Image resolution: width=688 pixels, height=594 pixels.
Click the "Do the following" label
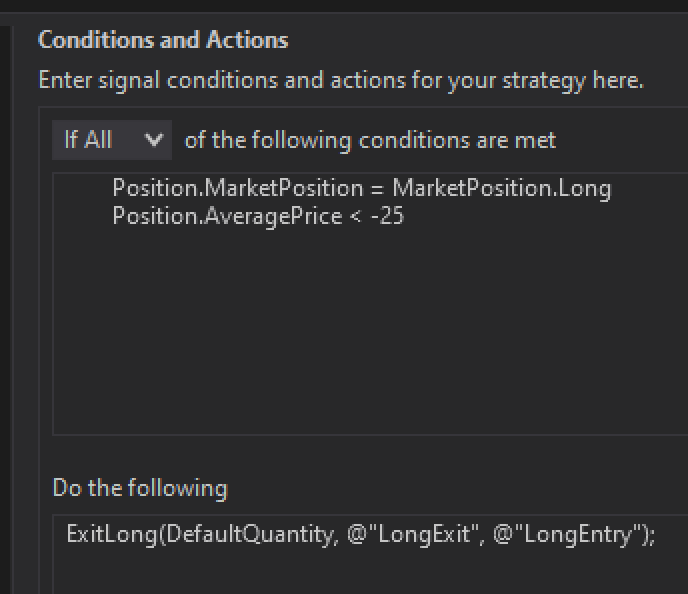(x=140, y=488)
